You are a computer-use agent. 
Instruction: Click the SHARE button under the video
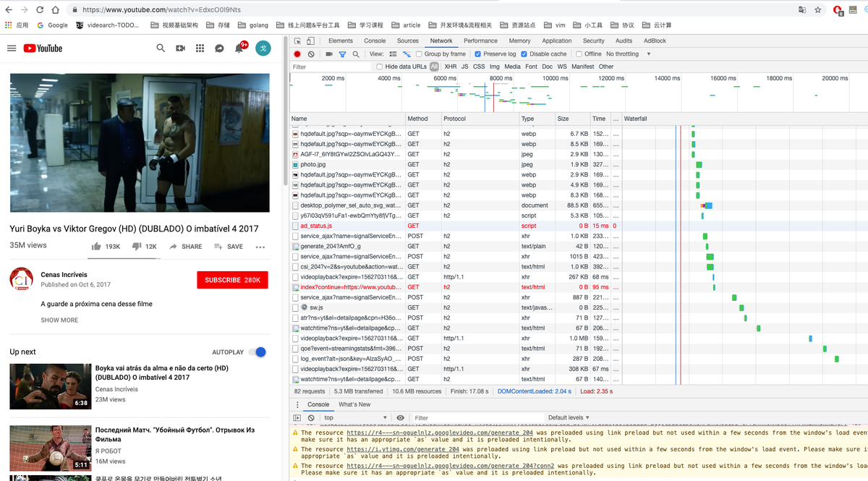(x=185, y=247)
